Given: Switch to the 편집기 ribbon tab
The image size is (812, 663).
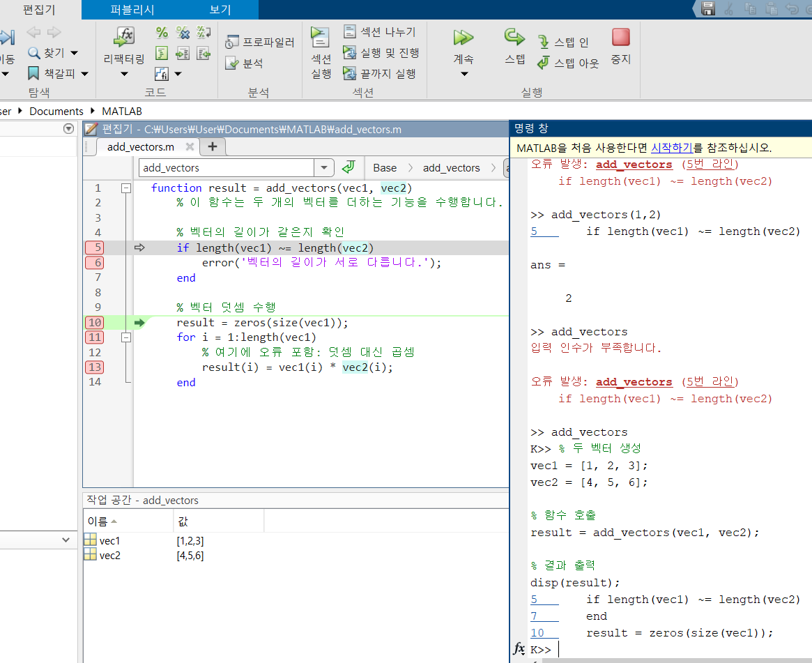Looking at the screenshot, I should tap(39, 9).
